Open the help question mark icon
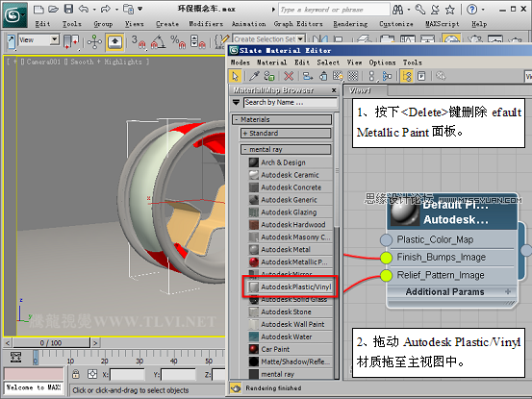Screen dimensions: 532x399 pyautogui.click(x=472, y=10)
